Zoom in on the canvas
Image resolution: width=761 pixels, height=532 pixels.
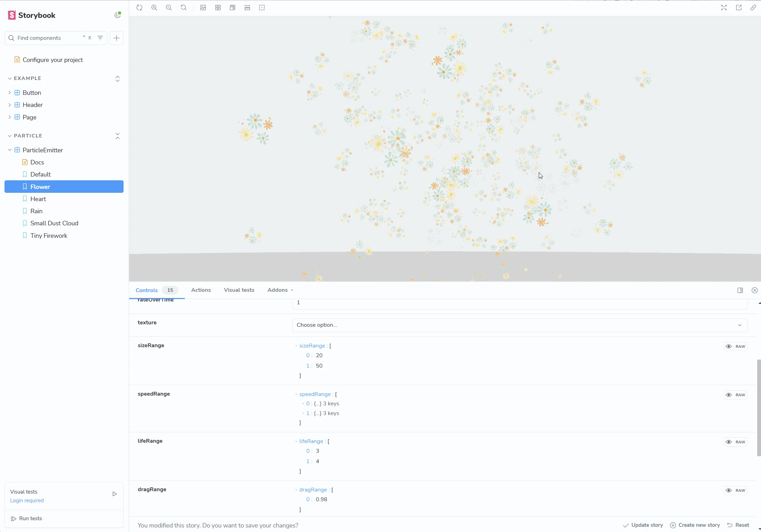pos(154,7)
